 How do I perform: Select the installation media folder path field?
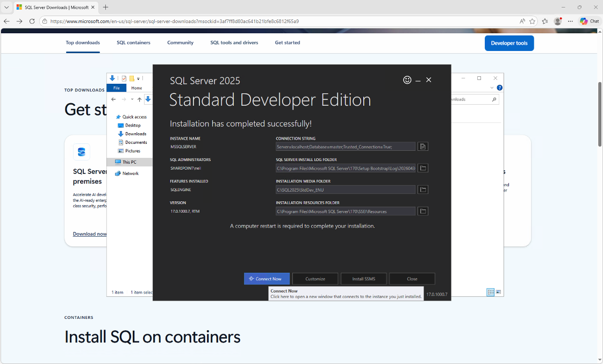[346, 190]
